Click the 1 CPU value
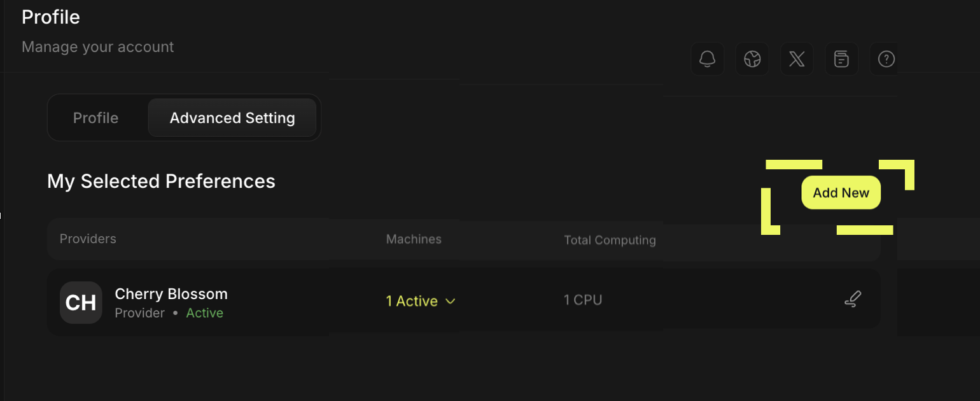Screen dimensions: 980x401 tap(583, 300)
